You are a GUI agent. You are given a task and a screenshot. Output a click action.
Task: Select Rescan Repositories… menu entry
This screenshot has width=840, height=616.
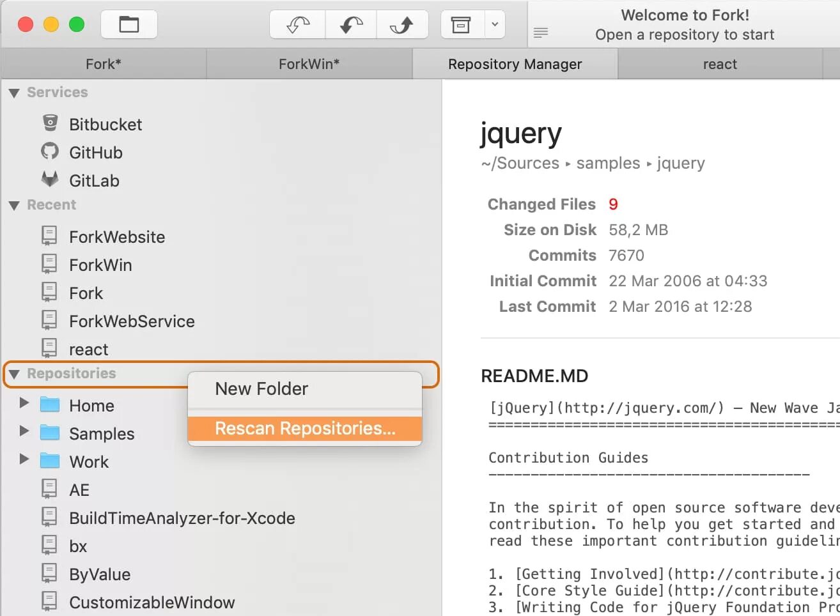click(x=305, y=428)
